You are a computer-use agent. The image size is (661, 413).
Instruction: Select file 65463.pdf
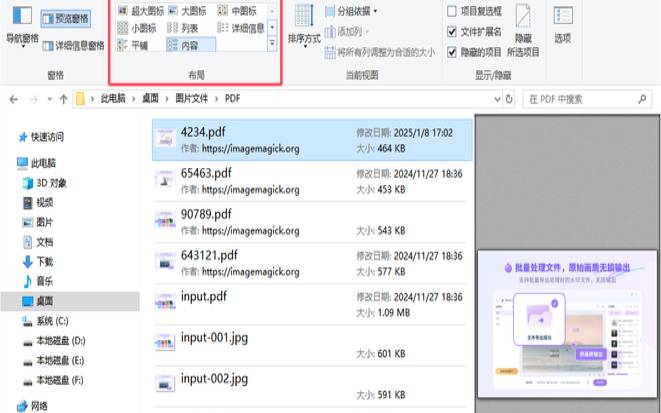coord(312,181)
